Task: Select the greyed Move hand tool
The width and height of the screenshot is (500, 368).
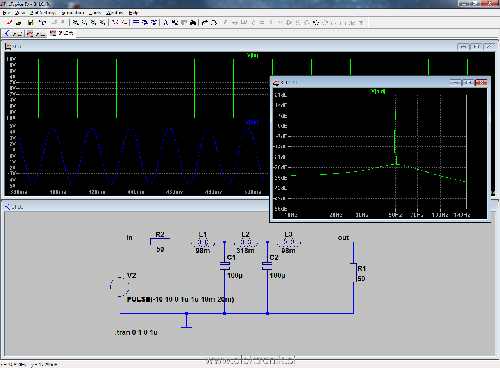Action: (x=298, y=23)
